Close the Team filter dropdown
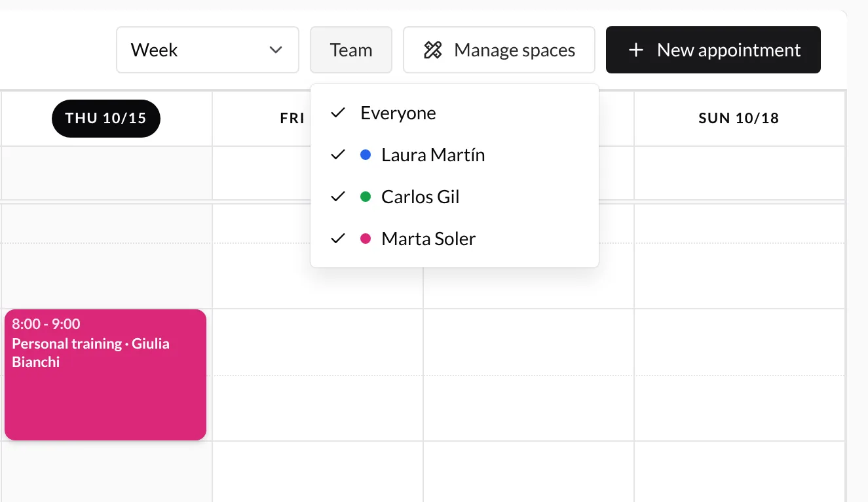The height and width of the screenshot is (502, 868). click(351, 50)
